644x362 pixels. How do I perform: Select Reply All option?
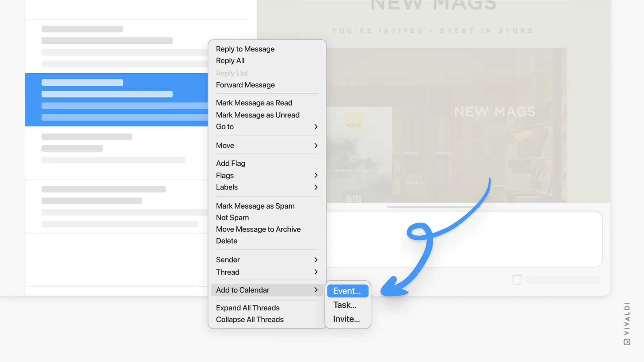(230, 61)
